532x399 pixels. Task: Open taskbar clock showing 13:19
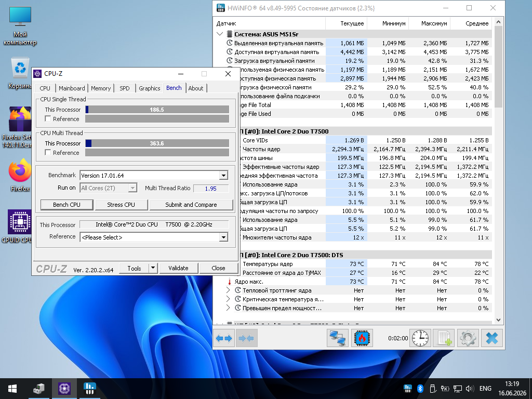click(512, 389)
